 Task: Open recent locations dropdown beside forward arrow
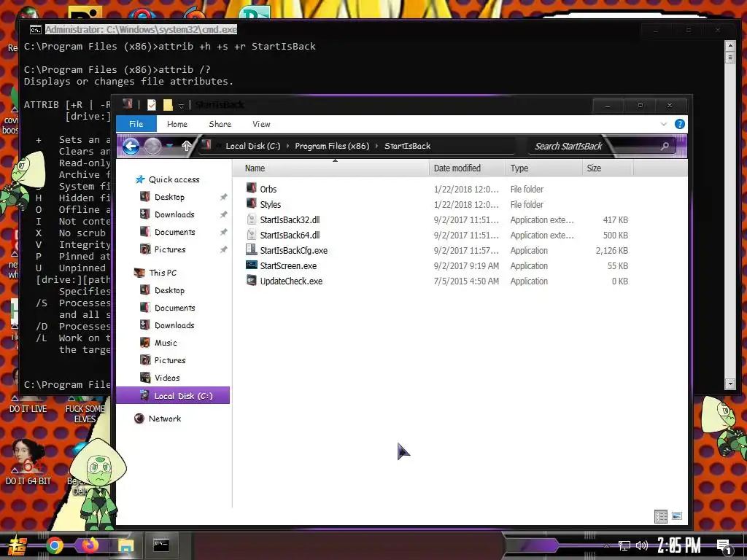click(x=169, y=146)
